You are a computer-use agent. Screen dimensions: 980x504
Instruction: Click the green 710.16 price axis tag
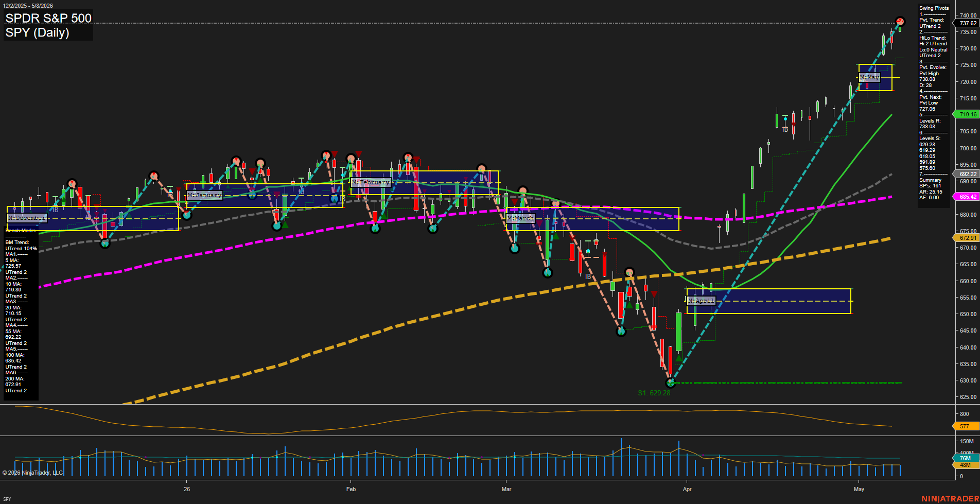(x=967, y=114)
